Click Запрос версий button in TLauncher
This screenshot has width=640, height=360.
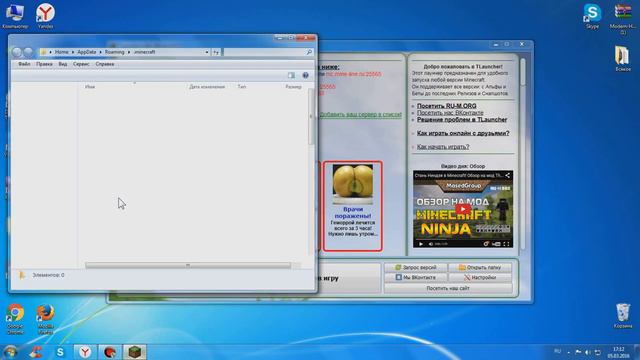[x=416, y=267]
